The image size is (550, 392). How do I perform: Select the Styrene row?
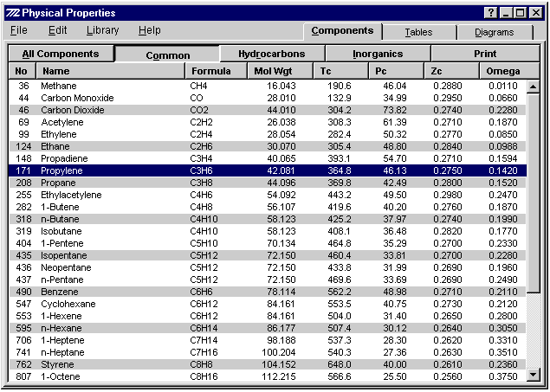[268, 364]
